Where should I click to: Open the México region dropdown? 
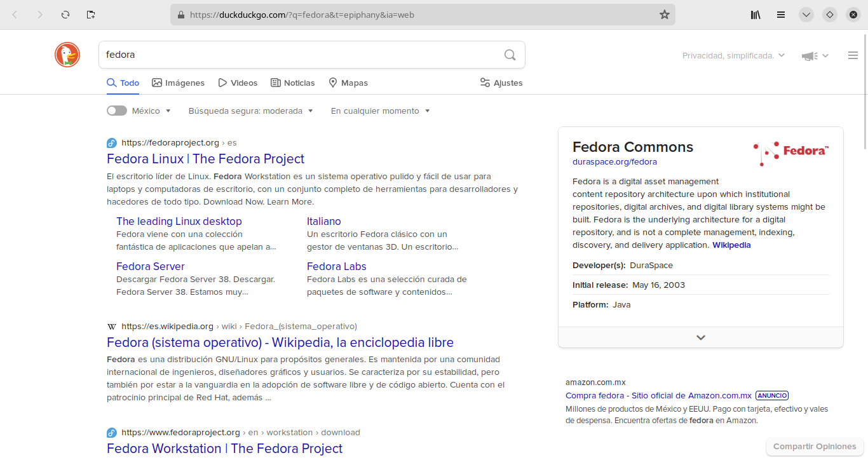click(x=152, y=111)
